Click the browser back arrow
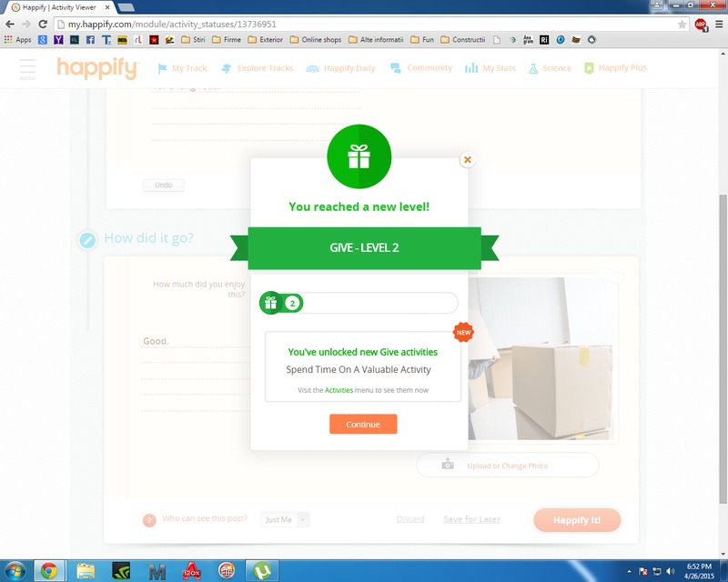 pyautogui.click(x=10, y=25)
